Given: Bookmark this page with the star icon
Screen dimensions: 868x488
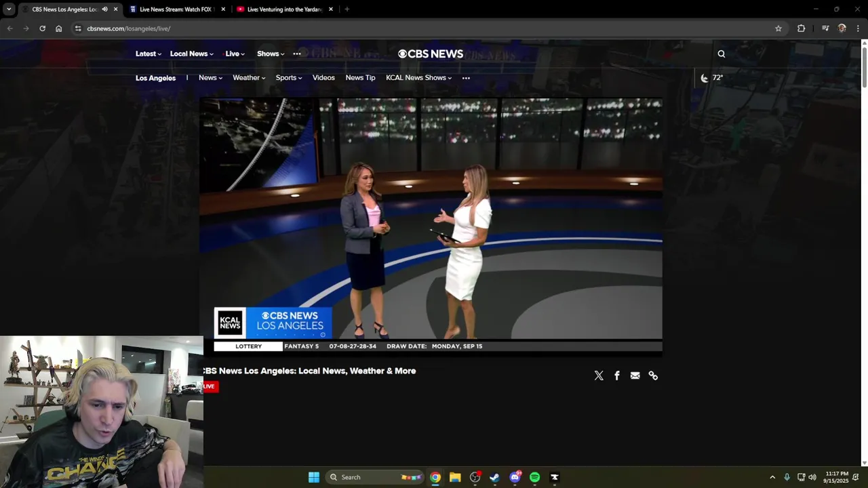Looking at the screenshot, I should (778, 28).
